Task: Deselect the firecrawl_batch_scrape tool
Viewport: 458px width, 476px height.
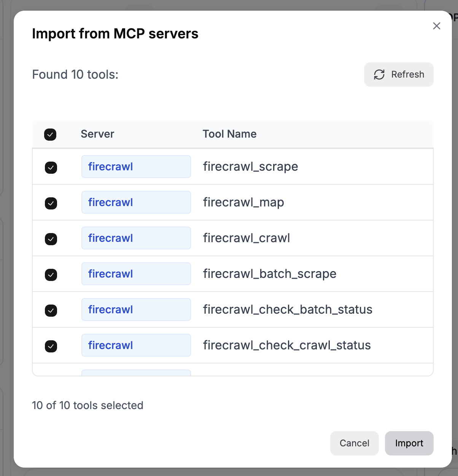Action: 51,274
